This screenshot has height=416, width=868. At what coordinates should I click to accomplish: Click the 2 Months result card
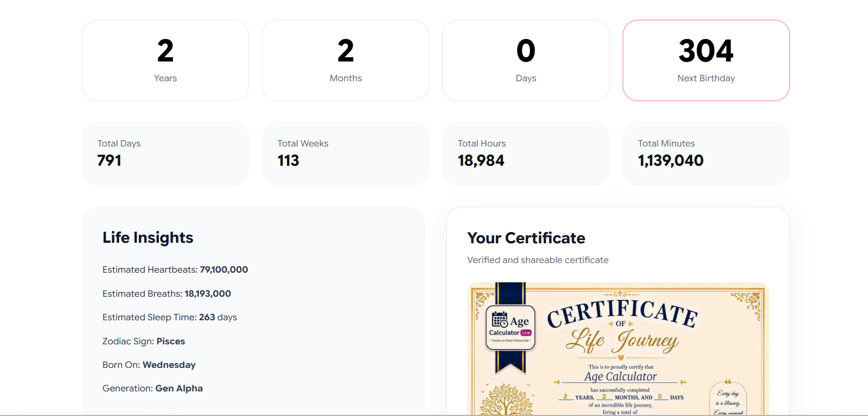coord(345,60)
